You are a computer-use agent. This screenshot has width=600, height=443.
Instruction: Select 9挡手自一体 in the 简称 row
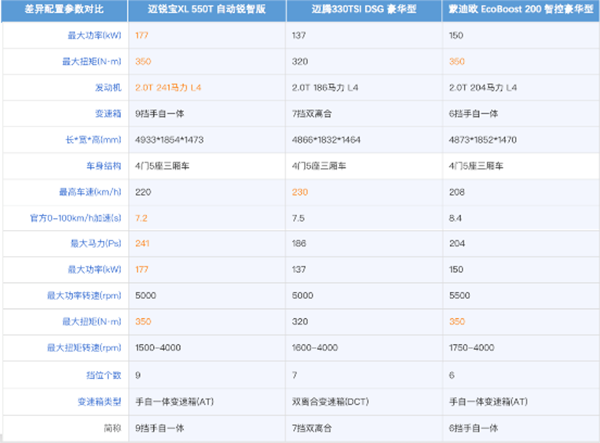[x=160, y=428]
